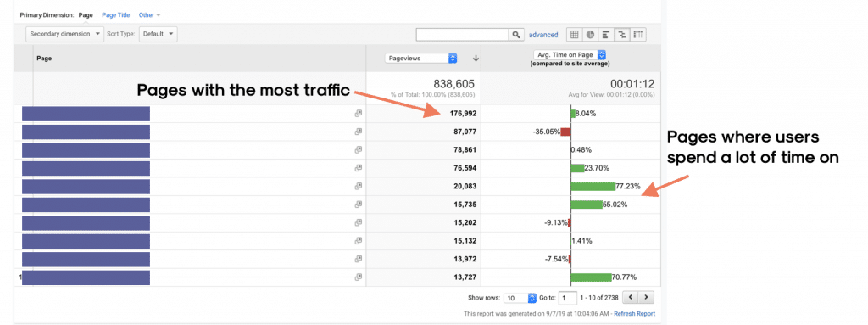
Task: Select Page primary dimension
Action: 86,15
